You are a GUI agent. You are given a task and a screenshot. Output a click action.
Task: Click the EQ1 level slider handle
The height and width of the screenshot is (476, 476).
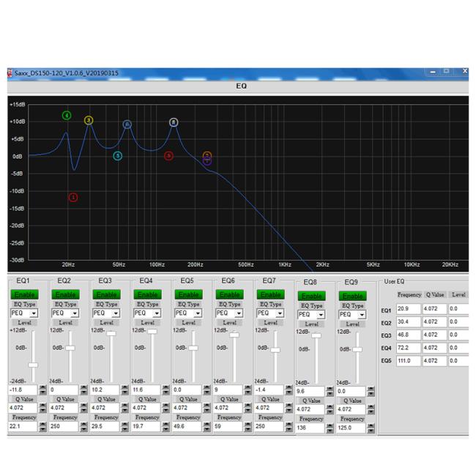click(33, 365)
